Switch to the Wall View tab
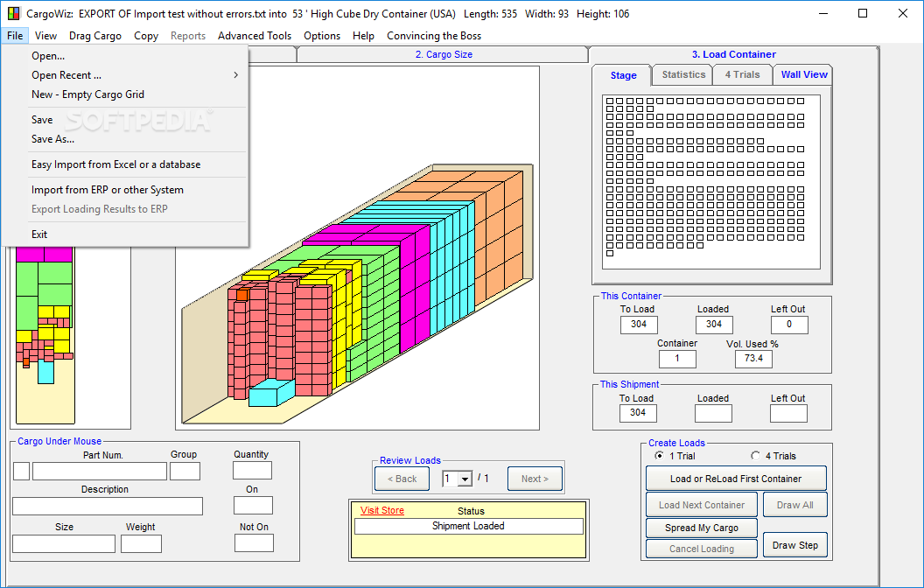The image size is (924, 588). click(x=804, y=74)
